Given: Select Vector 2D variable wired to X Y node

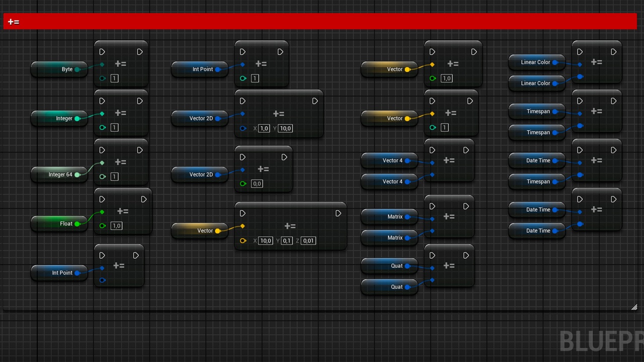Looking at the screenshot, I should coord(200,119).
